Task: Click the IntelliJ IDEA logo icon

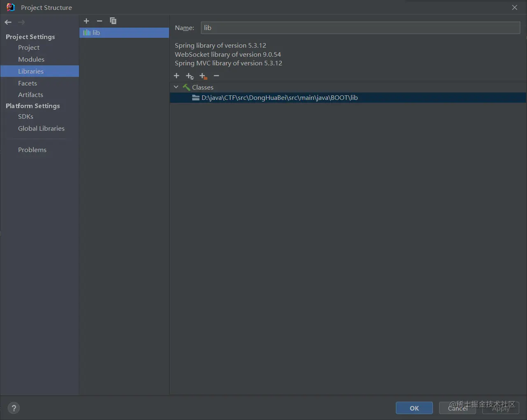Action: click(x=11, y=7)
